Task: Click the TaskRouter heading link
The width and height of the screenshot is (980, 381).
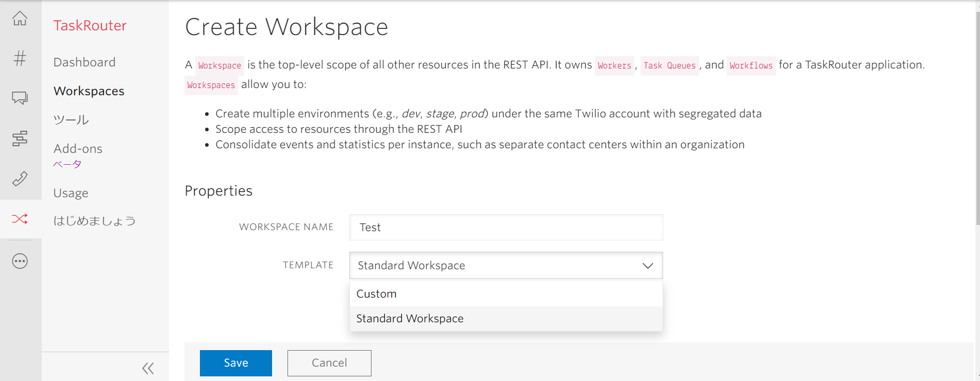Action: click(x=90, y=25)
